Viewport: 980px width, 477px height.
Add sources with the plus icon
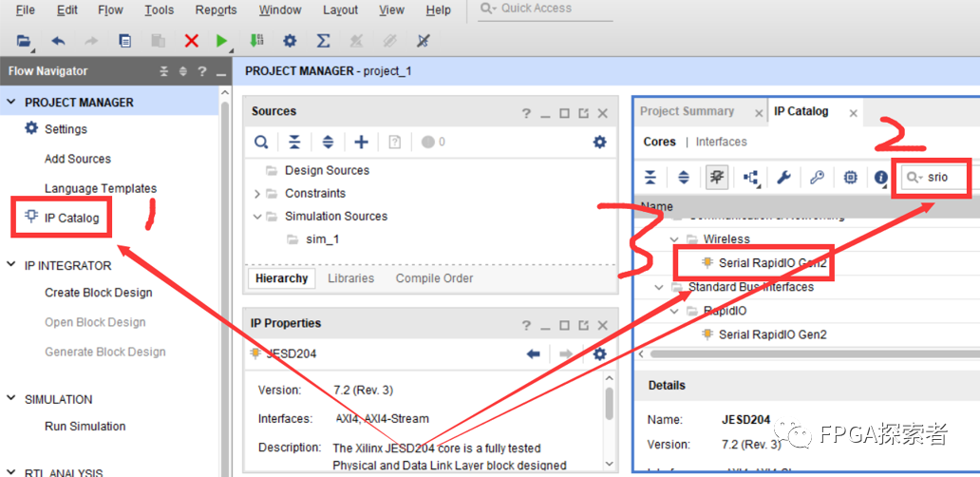click(x=361, y=142)
